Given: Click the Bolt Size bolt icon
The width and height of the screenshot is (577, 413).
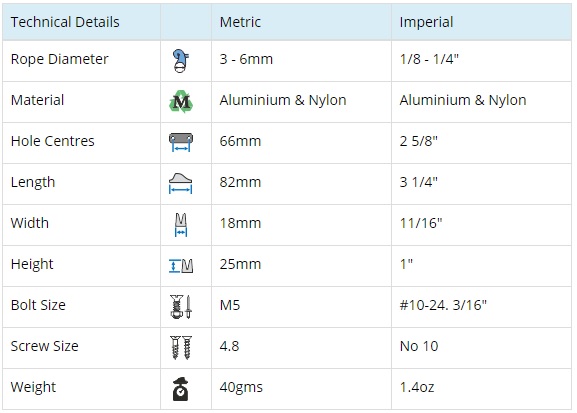Looking at the screenshot, I should point(181,307).
